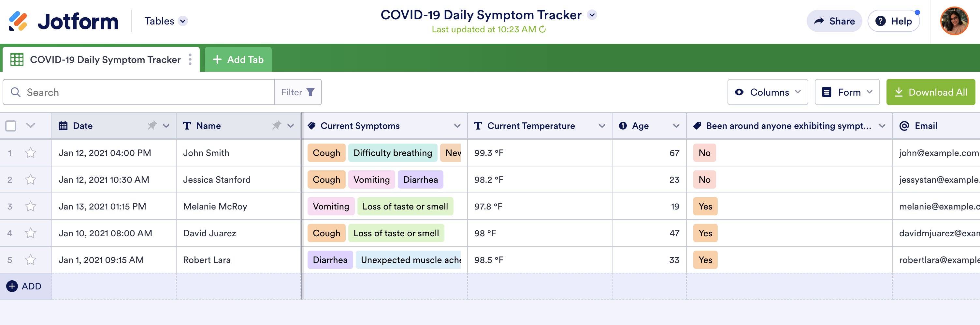The height and width of the screenshot is (325, 980).
Task: Click the refresh icon beside Last updated
Action: pos(542,29)
